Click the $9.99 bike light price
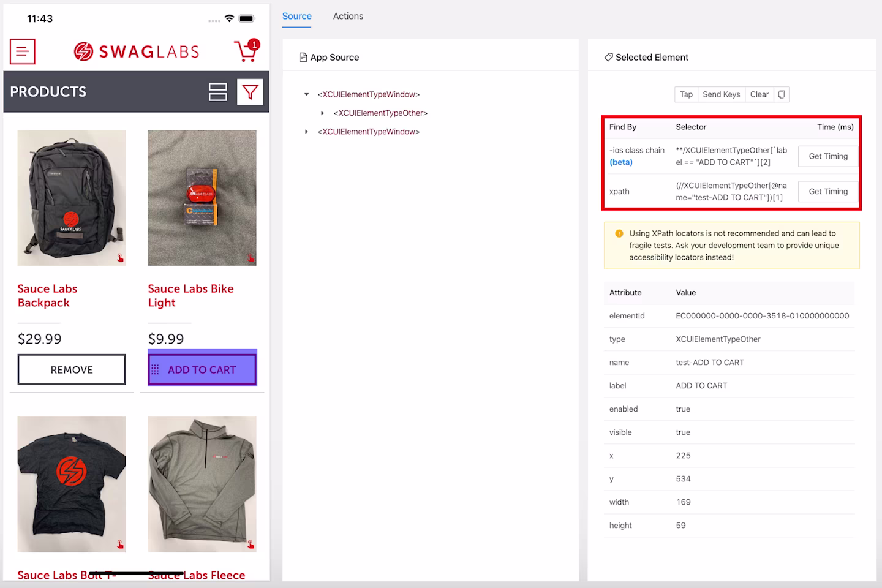882x588 pixels. (x=166, y=339)
